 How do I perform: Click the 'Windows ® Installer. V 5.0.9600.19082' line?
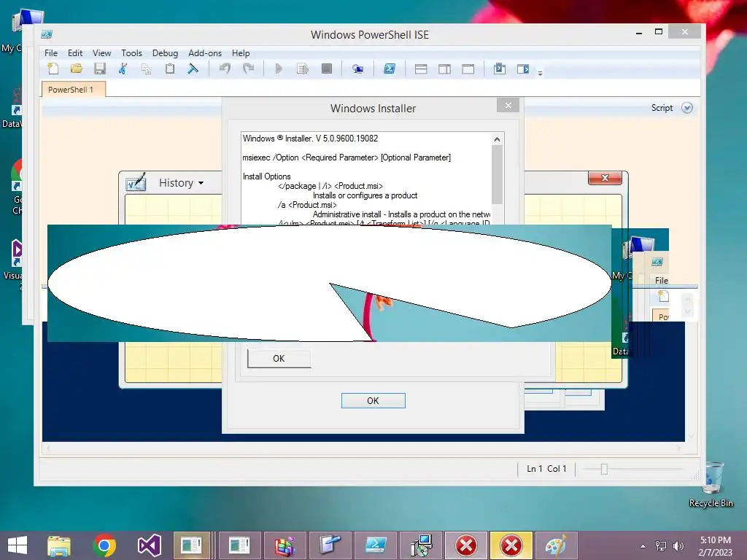click(x=310, y=139)
